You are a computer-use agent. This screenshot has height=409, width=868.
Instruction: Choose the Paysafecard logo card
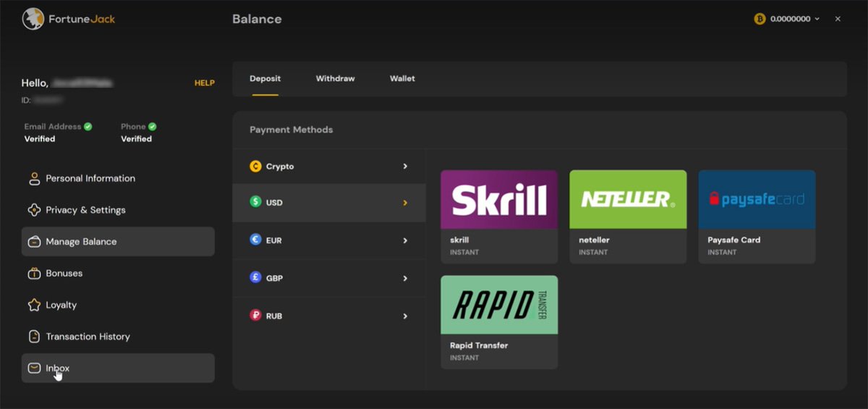pyautogui.click(x=757, y=199)
